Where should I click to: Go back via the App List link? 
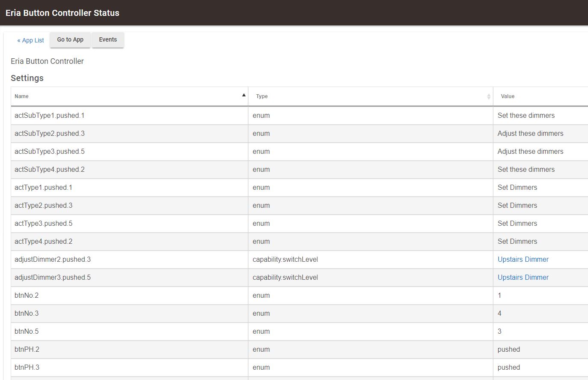pyautogui.click(x=30, y=40)
